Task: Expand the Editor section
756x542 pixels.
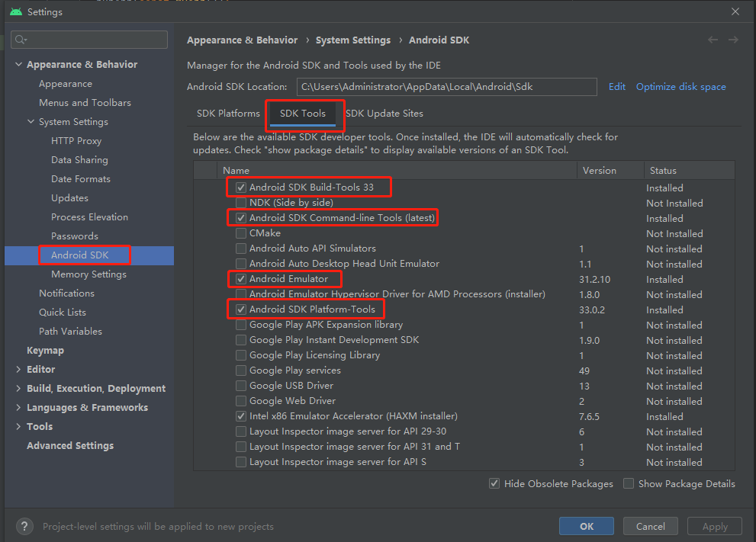Action: (18, 369)
